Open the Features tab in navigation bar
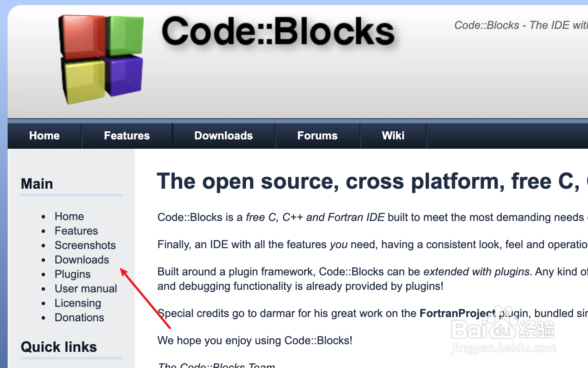 click(x=127, y=136)
